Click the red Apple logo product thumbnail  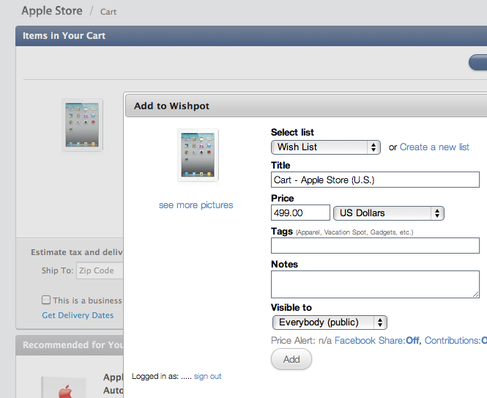(x=64, y=388)
